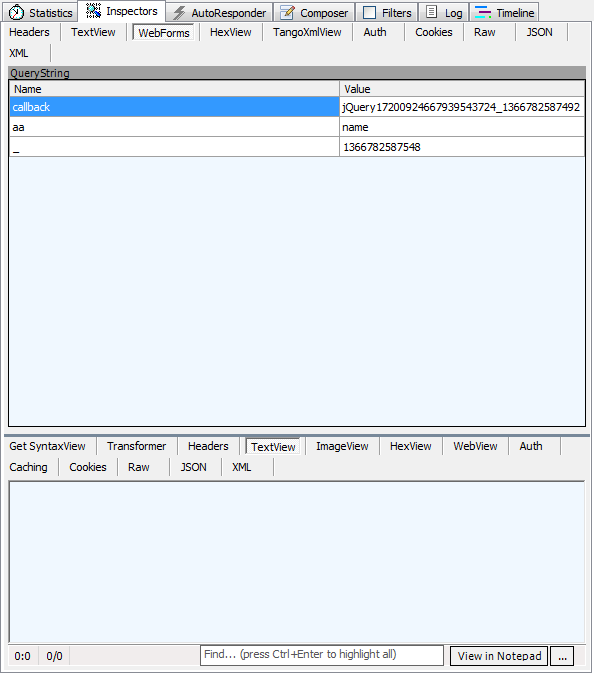The height and width of the screenshot is (674, 594).
Task: Click the Find search input field
Action: pyautogui.click(x=322, y=655)
